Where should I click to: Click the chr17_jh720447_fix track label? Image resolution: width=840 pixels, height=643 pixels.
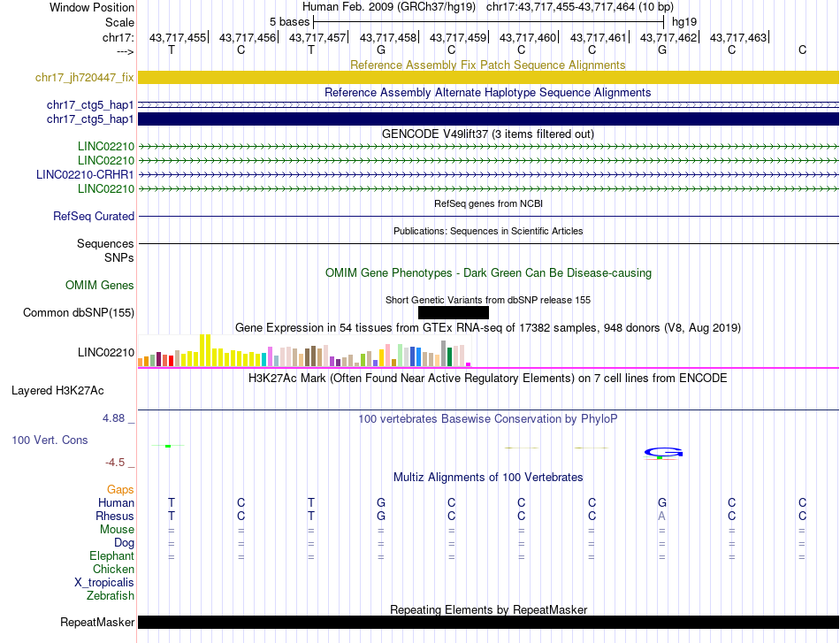pos(84,78)
